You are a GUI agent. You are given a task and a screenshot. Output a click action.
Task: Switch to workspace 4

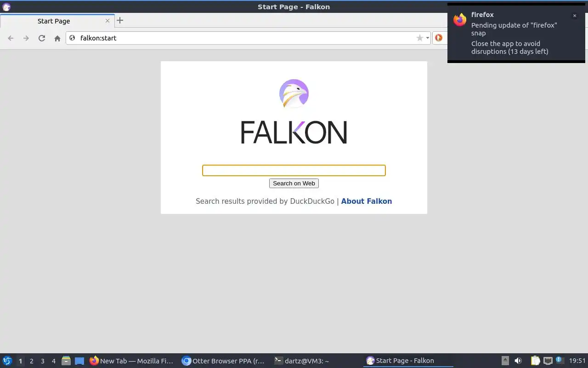tap(53, 361)
